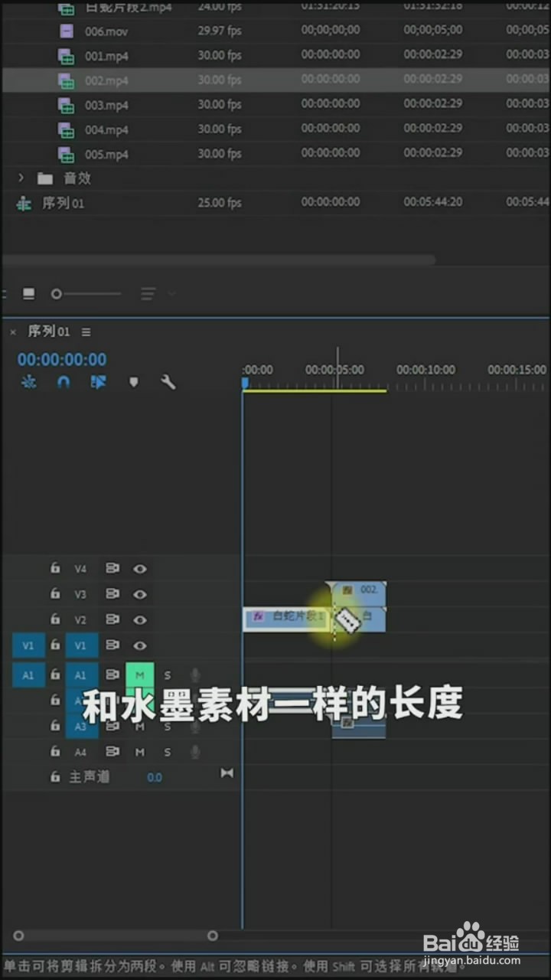The height and width of the screenshot is (980, 551).
Task: Mute track A4
Action: (x=140, y=753)
